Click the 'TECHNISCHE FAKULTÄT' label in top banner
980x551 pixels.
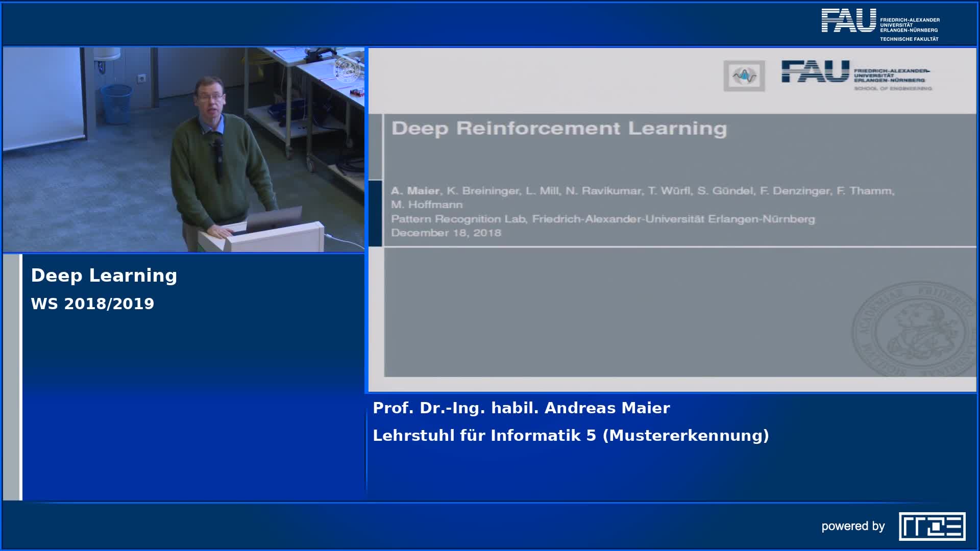pyautogui.click(x=909, y=39)
